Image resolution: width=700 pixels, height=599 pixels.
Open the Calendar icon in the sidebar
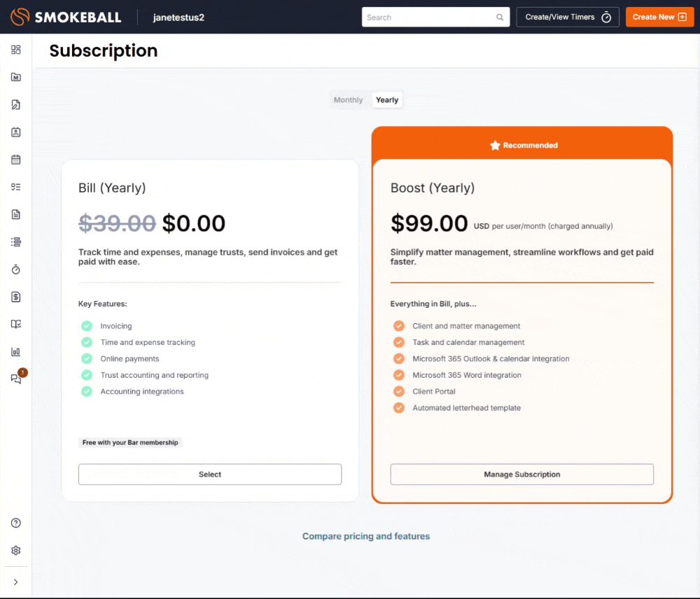16,160
